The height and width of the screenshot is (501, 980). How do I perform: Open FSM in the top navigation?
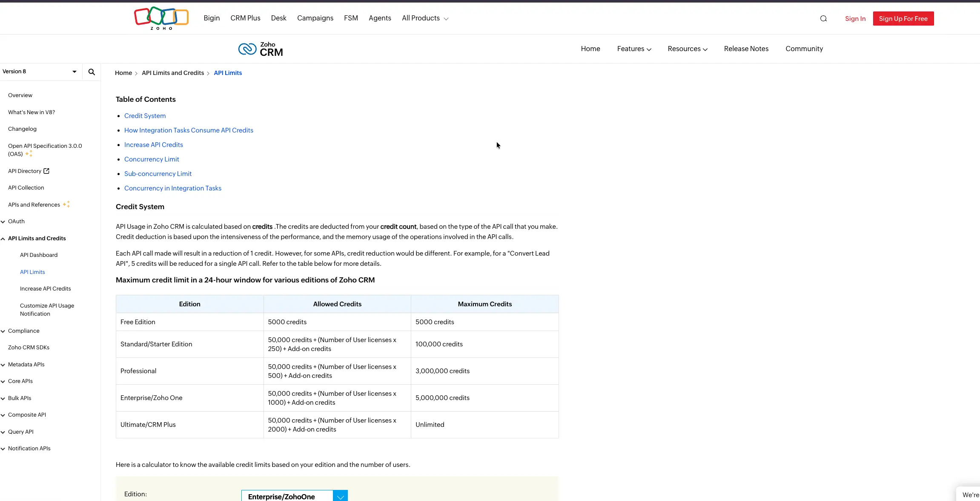coord(351,18)
